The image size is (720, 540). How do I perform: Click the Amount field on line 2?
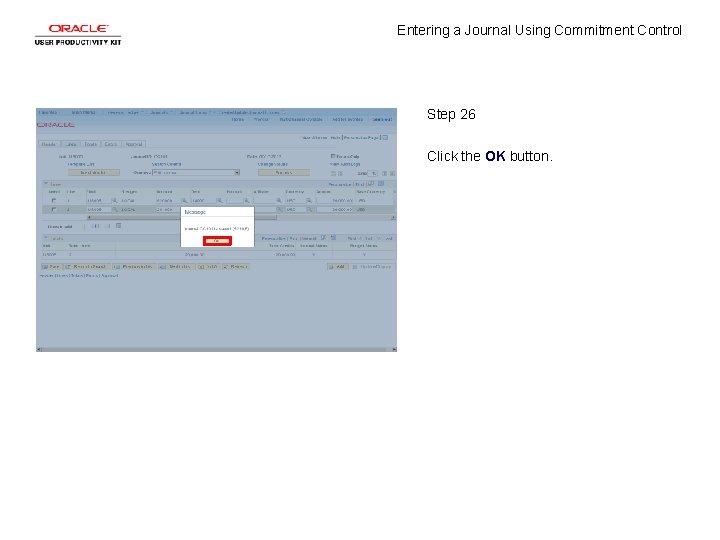click(335, 209)
